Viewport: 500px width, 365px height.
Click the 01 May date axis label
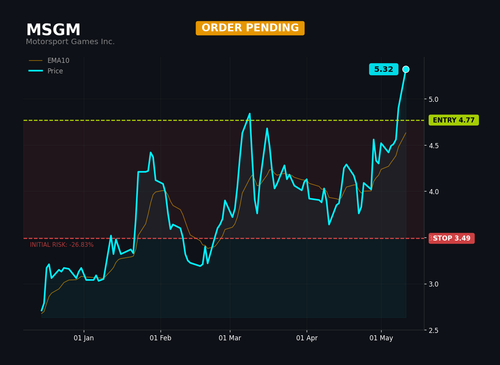click(x=381, y=338)
